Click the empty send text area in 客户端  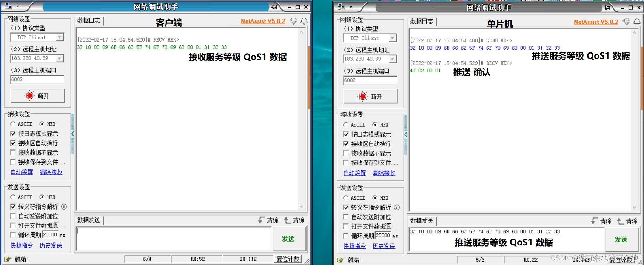[x=174, y=239]
